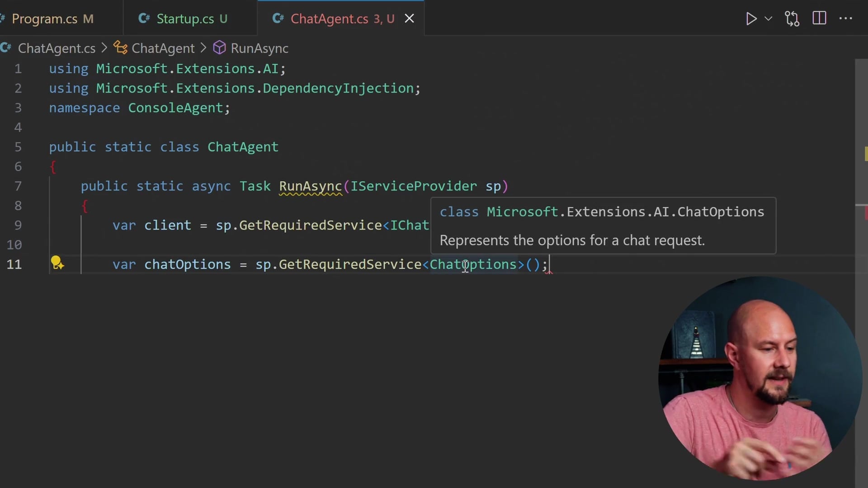The width and height of the screenshot is (868, 488).
Task: Open the RunAsync breadcrumb symbol dropdown
Action: tap(259, 48)
